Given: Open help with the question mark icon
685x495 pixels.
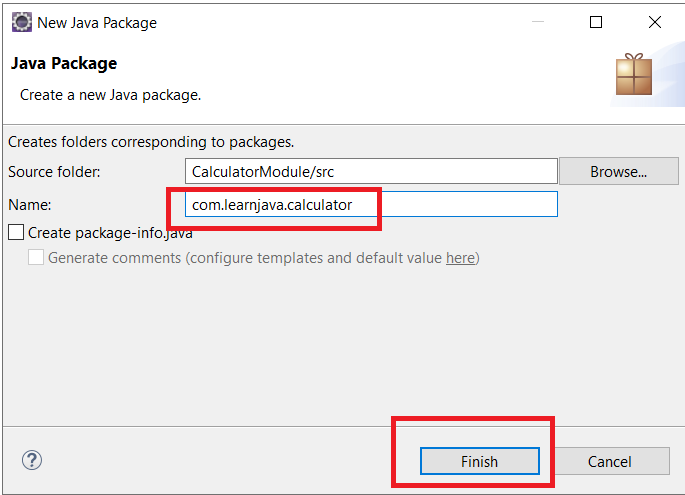Looking at the screenshot, I should [x=32, y=460].
